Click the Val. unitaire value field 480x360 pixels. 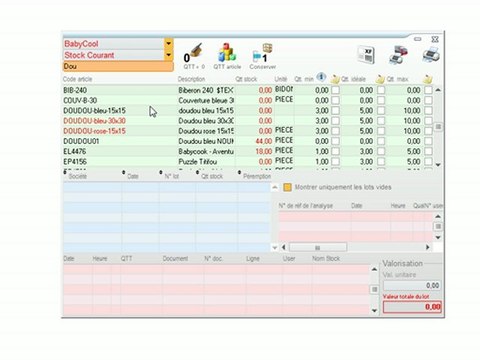click(x=412, y=286)
